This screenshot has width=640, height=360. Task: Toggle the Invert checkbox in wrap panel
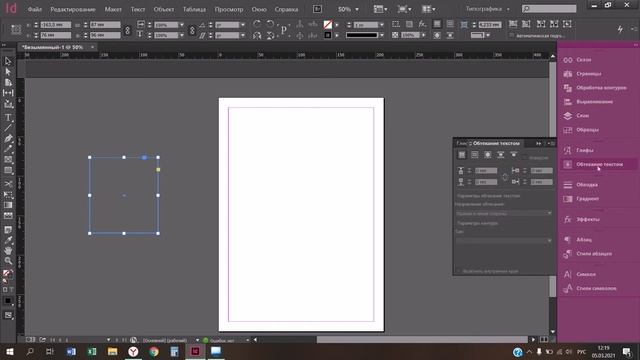(x=525, y=158)
